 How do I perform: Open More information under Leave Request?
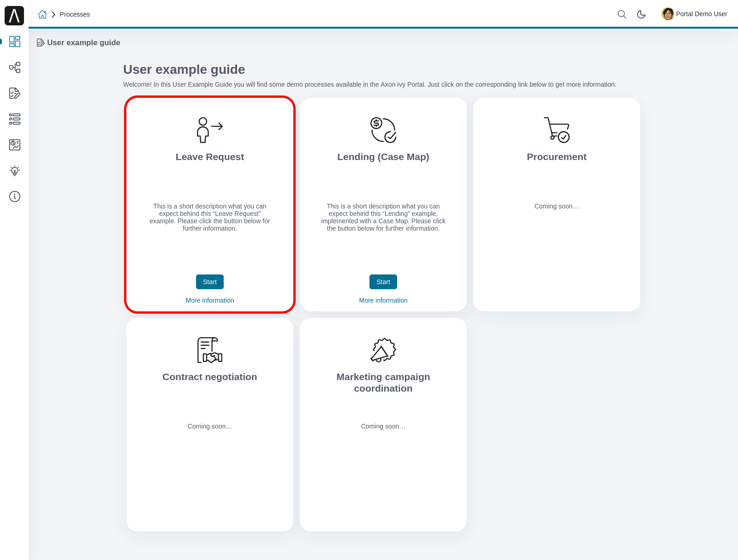click(209, 300)
